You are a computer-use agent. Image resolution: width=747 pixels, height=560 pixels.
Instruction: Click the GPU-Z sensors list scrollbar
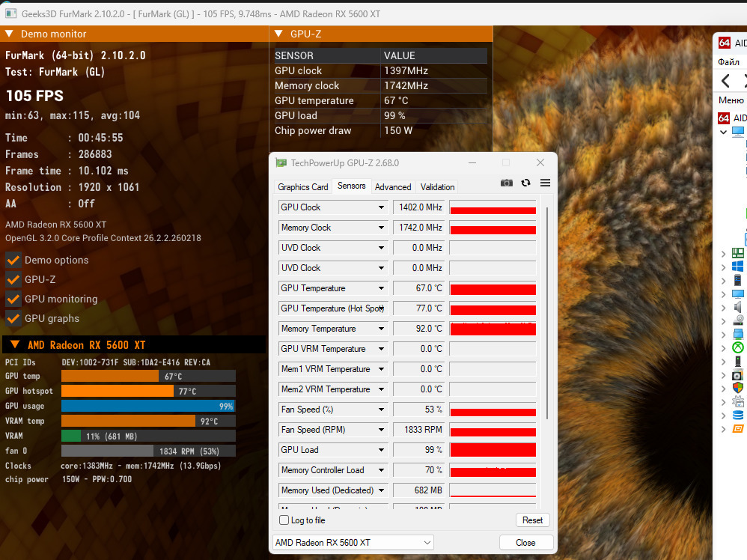pos(548,314)
